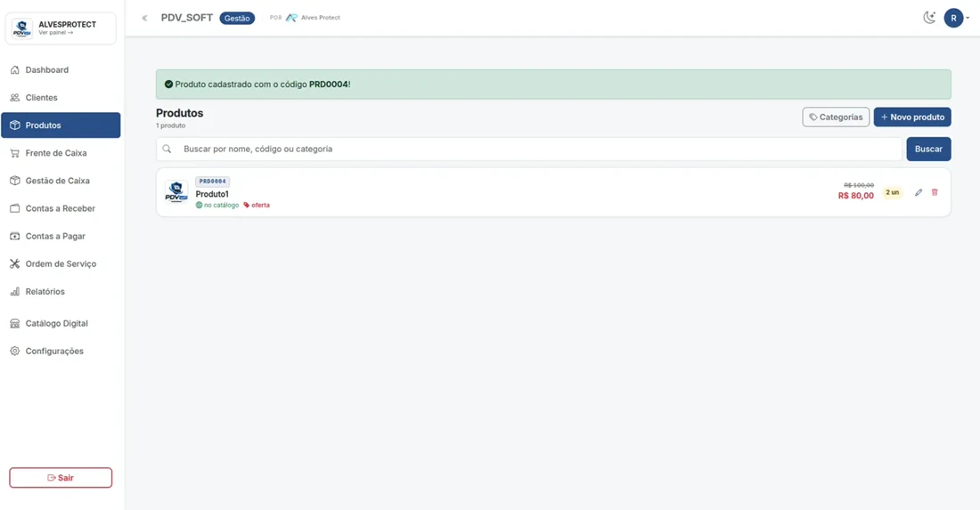Screen dimensions: 980x510
Task: Click the 1 produto count text
Action: (171, 125)
